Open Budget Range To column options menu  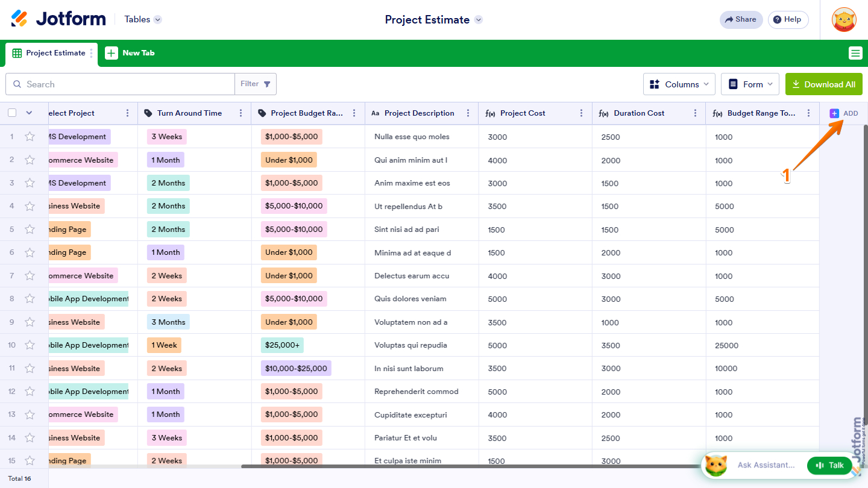click(809, 113)
